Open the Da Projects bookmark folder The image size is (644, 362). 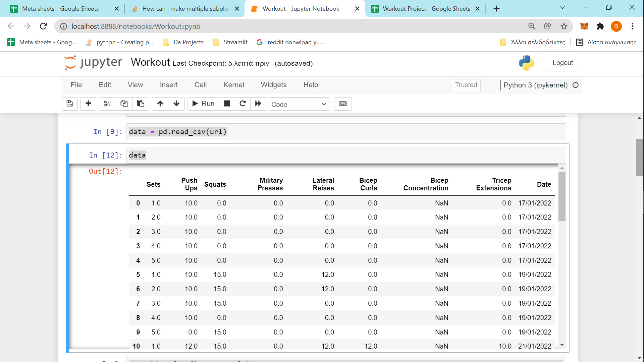pos(183,42)
